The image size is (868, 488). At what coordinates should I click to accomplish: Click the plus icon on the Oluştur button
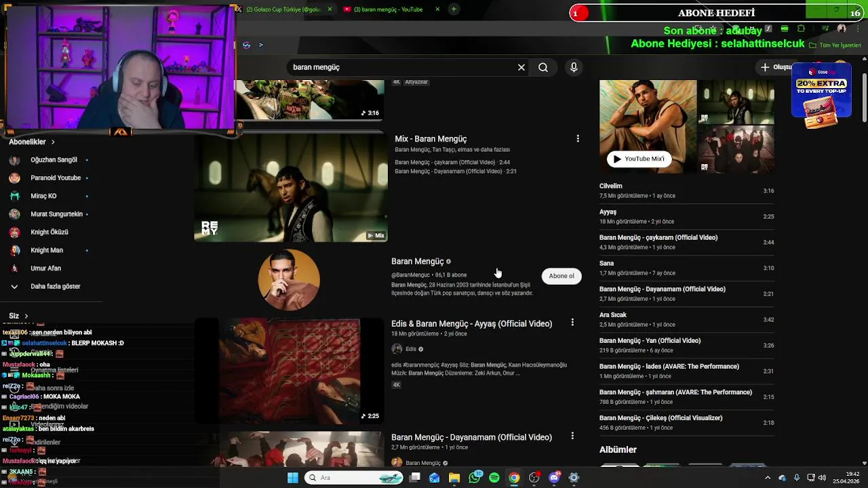click(x=765, y=67)
